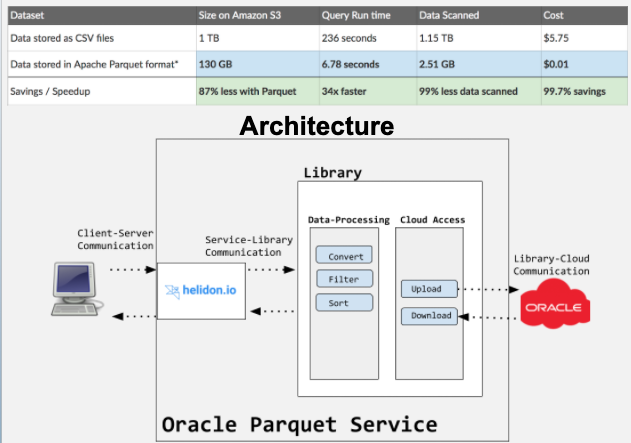Click the Query Run time header
Viewport: 631px width, 443px height.
(368, 15)
